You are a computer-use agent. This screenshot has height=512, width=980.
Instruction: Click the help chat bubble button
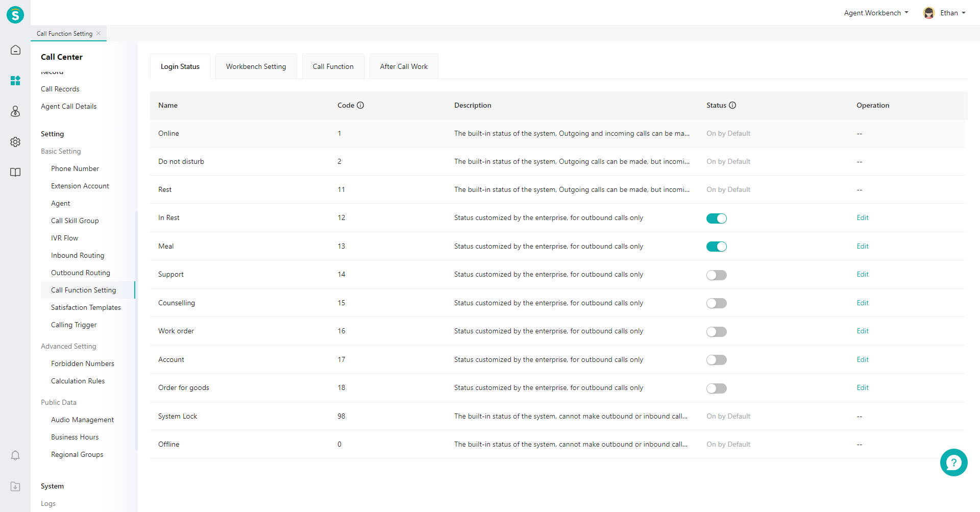pos(953,462)
